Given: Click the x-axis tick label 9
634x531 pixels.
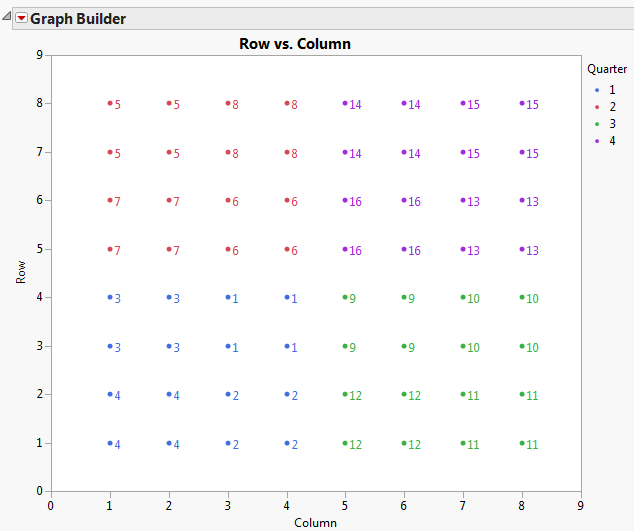Looking at the screenshot, I should coord(581,504).
